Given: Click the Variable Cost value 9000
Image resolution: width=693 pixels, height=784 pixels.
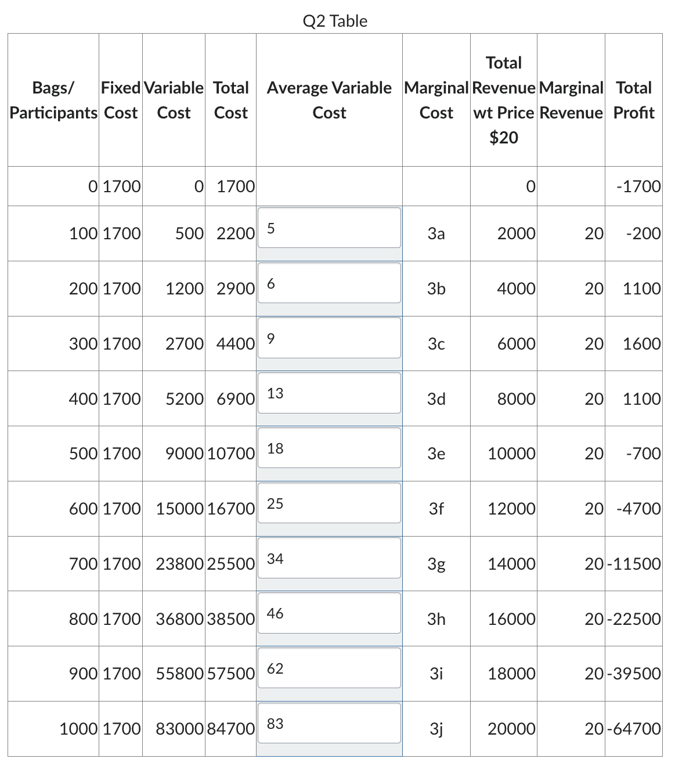Looking at the screenshot, I should 185,454.
